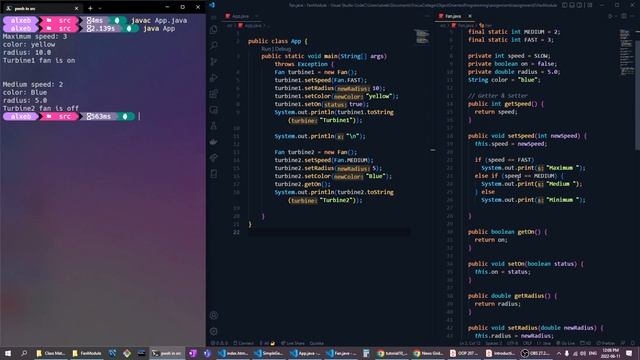Viewport: 640px width, 360px height.
Task: Open the Windows Terminal profile dropdown arrow
Action: click(100, 8)
